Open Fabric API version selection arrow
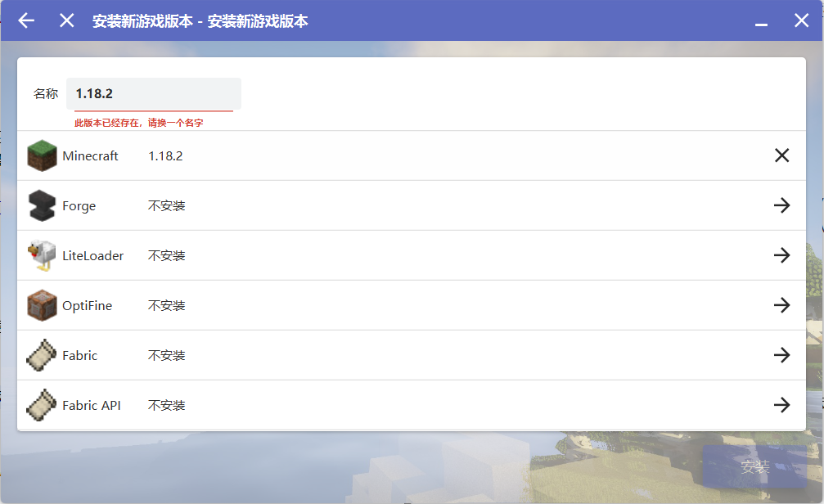The height and width of the screenshot is (504, 824). (x=782, y=405)
